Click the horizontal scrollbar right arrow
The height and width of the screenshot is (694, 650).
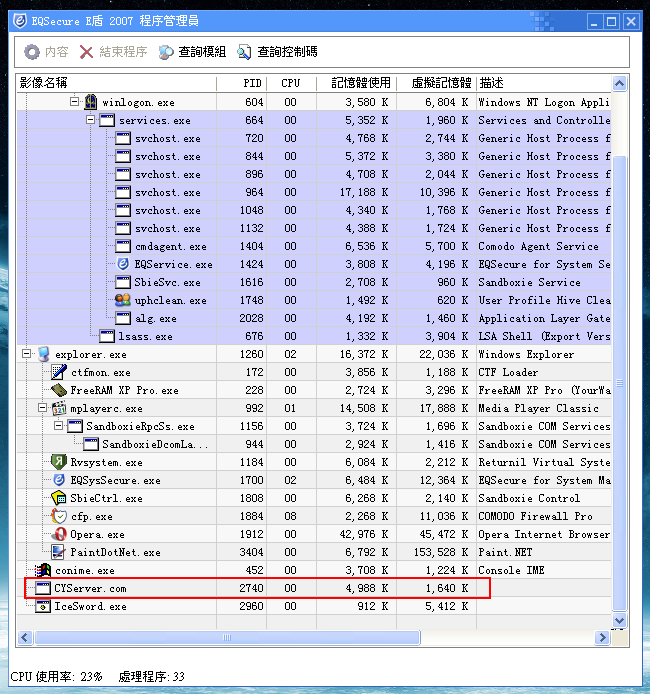click(602, 637)
